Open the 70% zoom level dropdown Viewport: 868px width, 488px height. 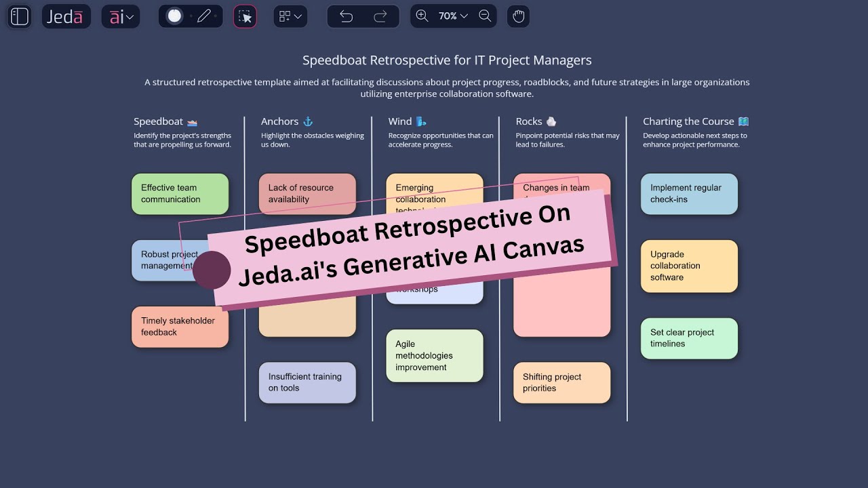coord(453,16)
